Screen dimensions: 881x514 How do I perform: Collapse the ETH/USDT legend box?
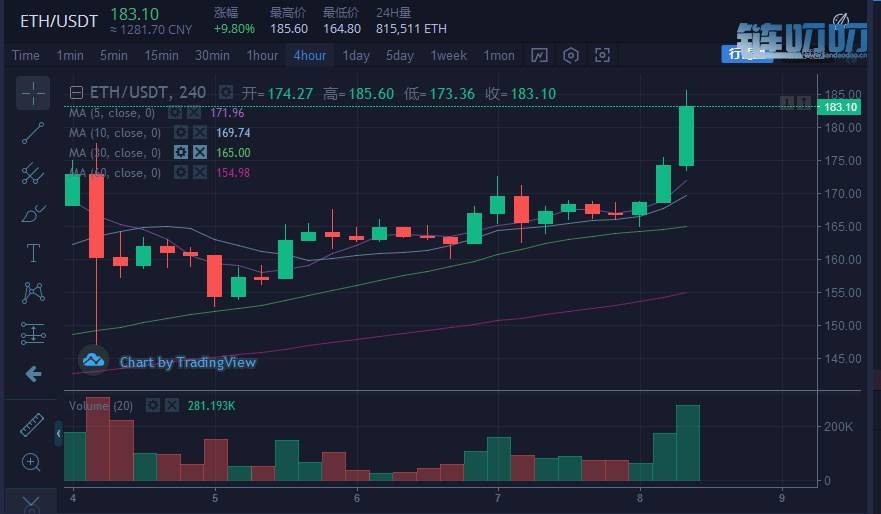tap(76, 93)
